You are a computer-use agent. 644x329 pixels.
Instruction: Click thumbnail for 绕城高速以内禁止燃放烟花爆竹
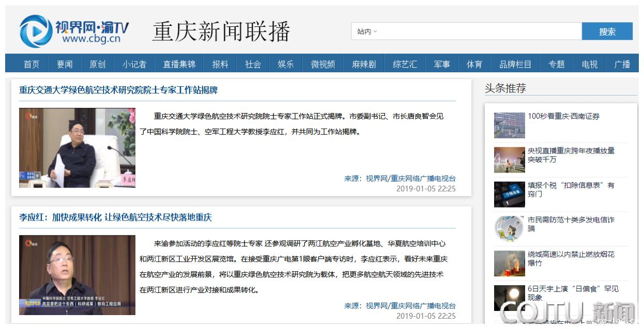(509, 263)
